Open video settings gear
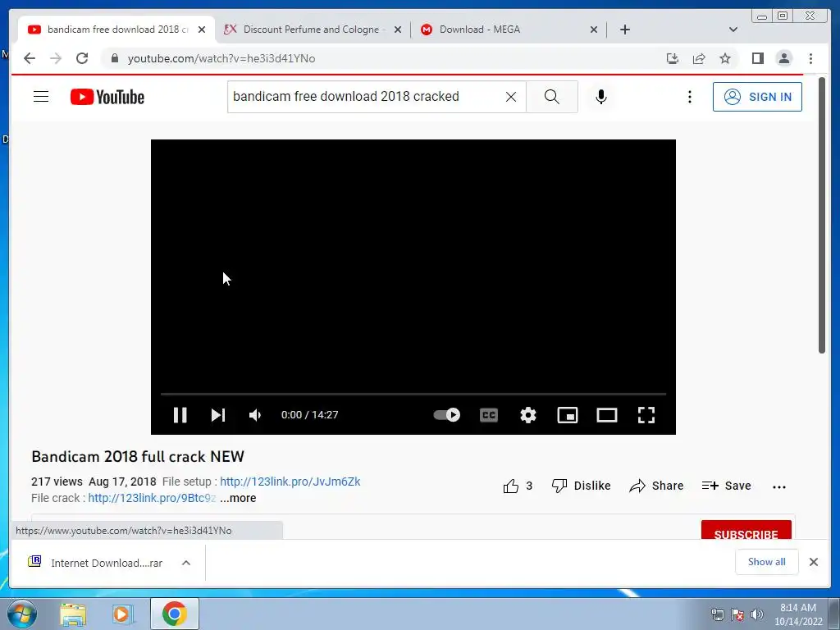This screenshot has width=840, height=630. click(528, 414)
